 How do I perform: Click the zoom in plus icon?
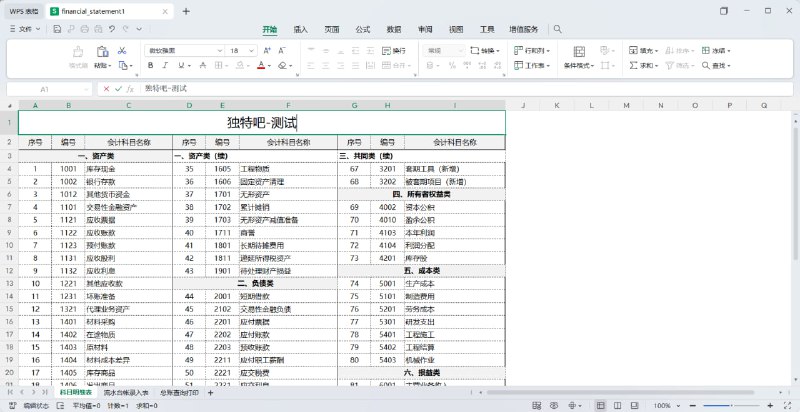[770, 405]
